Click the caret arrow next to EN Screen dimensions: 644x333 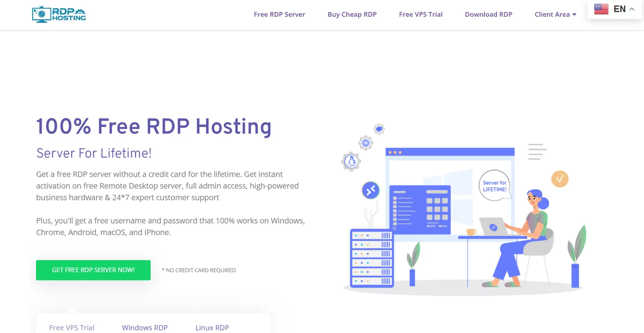tap(632, 9)
